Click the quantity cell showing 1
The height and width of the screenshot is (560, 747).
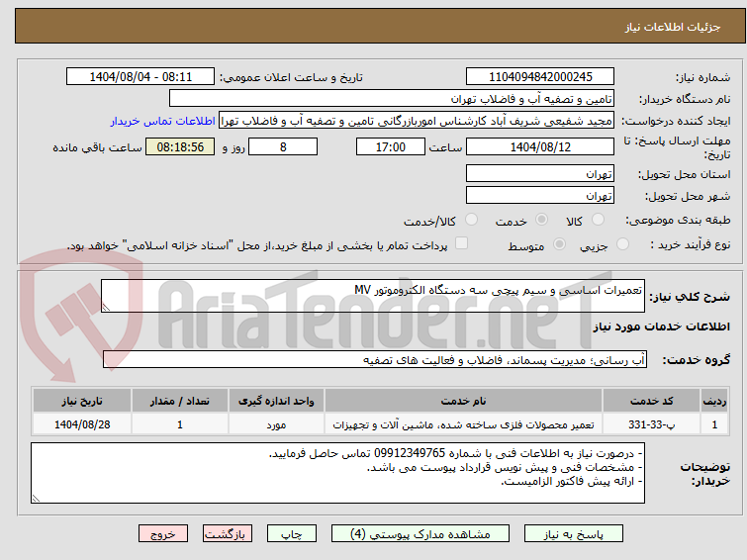(x=180, y=424)
